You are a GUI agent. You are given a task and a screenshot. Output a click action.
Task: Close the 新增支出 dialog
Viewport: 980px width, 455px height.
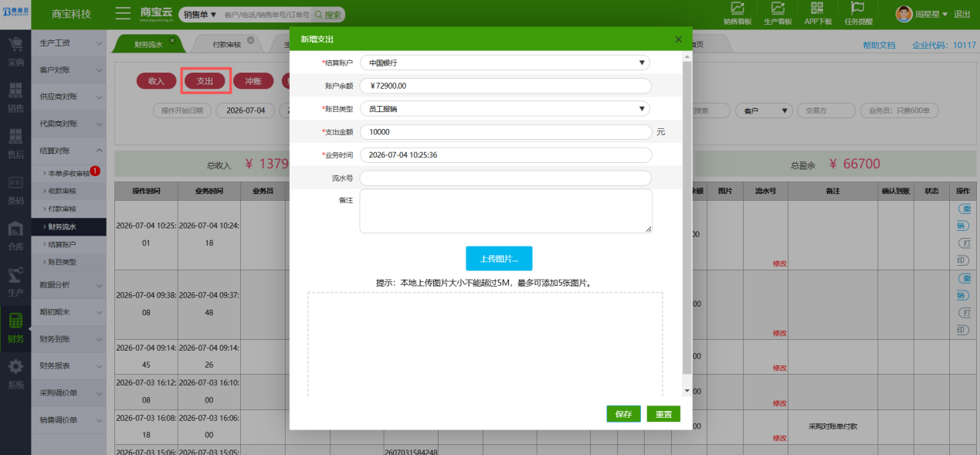pos(678,39)
